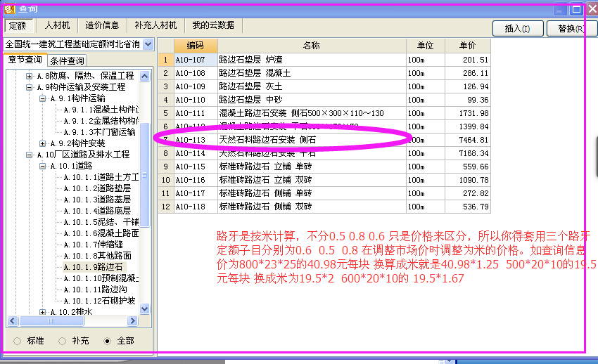
Task: Click the 单位 column header
Action: pyautogui.click(x=425, y=46)
